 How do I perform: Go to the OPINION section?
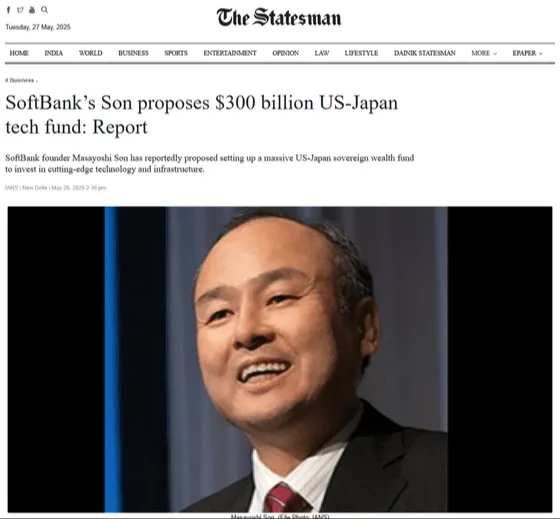[x=285, y=53]
